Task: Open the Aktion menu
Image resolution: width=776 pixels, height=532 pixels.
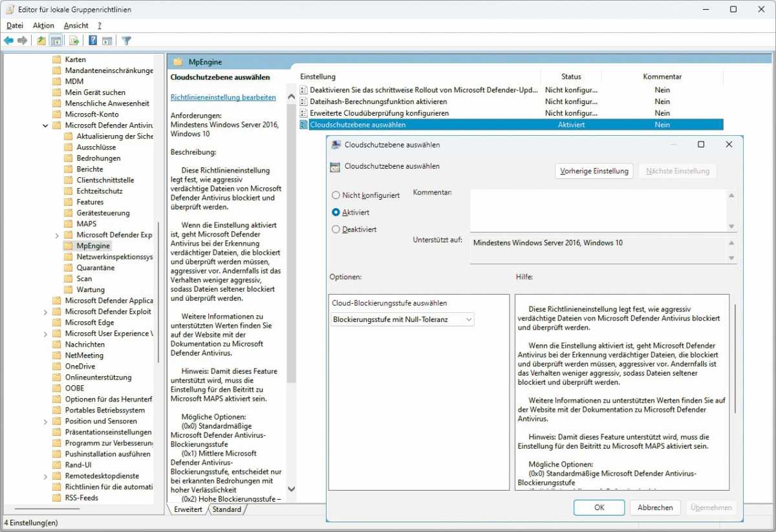Action: pyautogui.click(x=43, y=26)
